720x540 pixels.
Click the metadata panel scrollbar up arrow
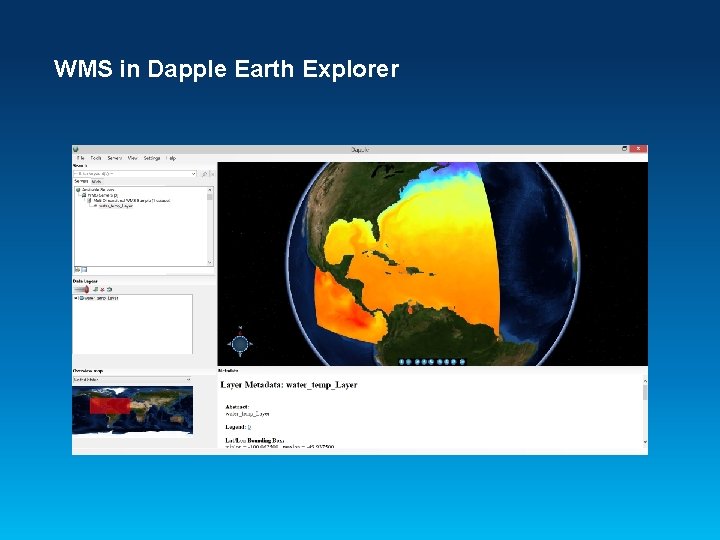point(645,381)
